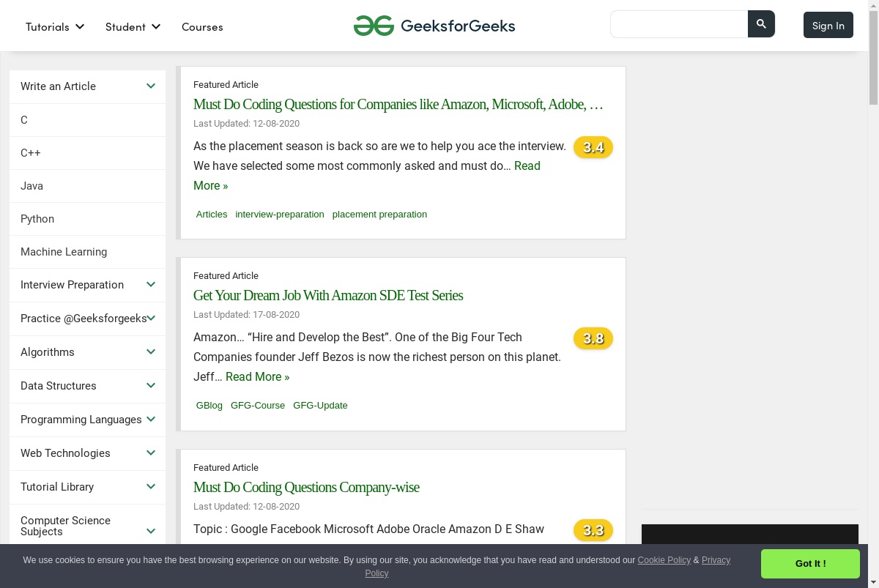The width and height of the screenshot is (879, 588).
Task: Select Python in the sidebar
Action: point(87,219)
